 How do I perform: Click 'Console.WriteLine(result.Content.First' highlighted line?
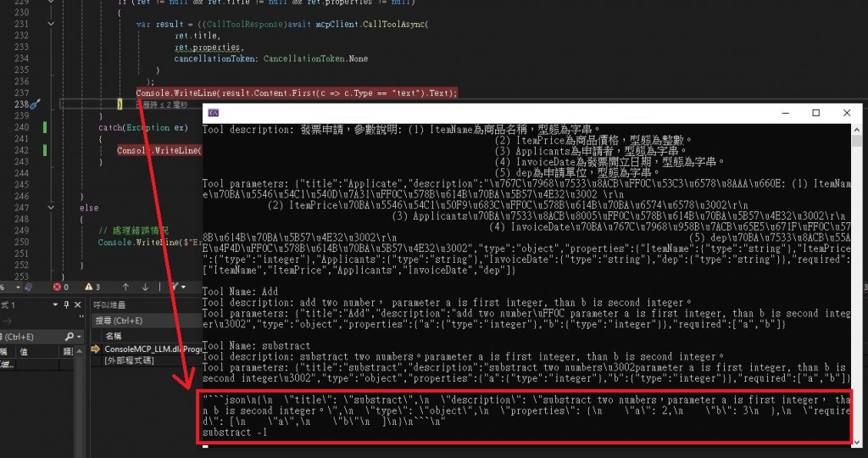coord(297,93)
